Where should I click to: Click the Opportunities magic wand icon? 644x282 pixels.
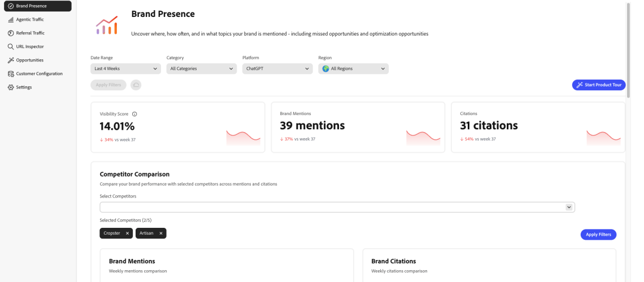[x=11, y=60]
